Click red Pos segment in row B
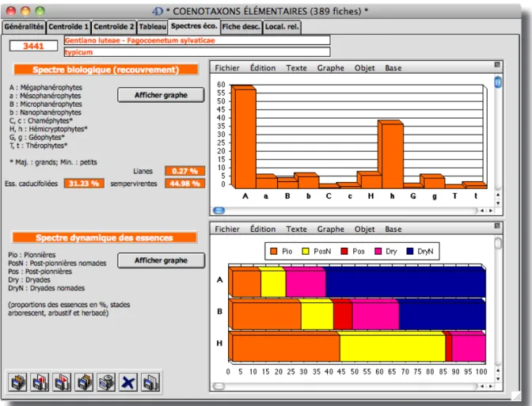The image size is (532, 406). (x=343, y=316)
